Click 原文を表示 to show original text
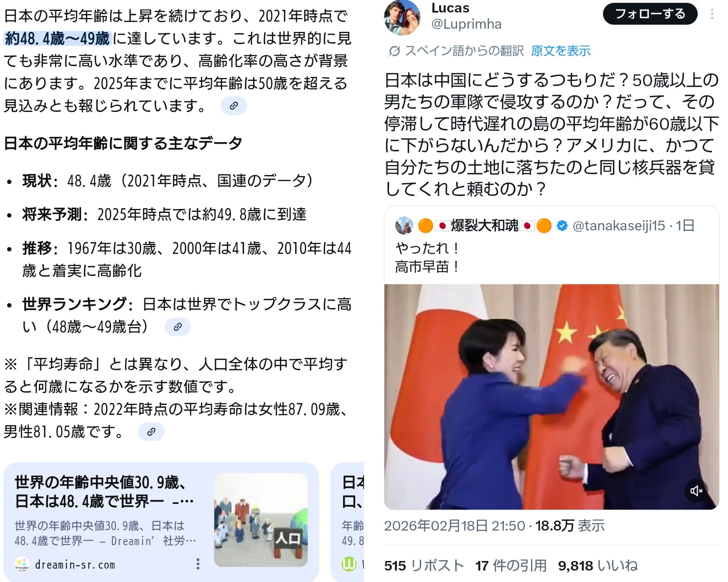728x582 pixels. click(561, 51)
